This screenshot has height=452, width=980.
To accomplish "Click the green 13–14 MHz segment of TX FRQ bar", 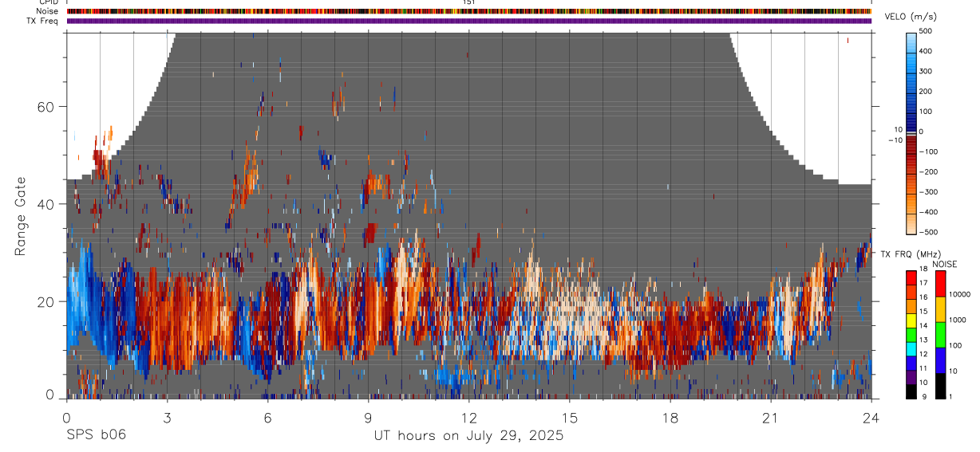I will (x=911, y=335).
